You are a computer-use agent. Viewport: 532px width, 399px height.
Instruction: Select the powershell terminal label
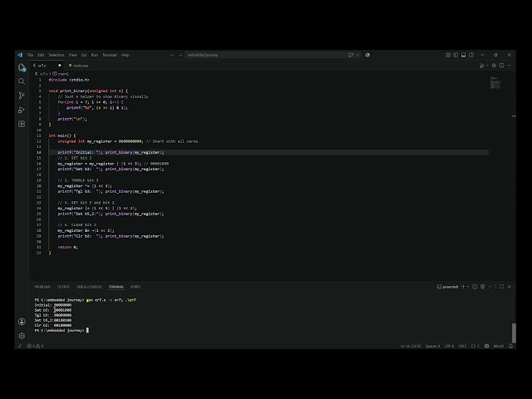point(447,287)
